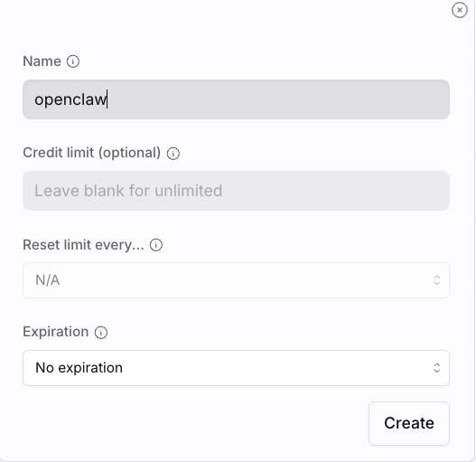Expand the Expiration dropdown
Viewport: 476px width, 462px height.
click(x=236, y=368)
